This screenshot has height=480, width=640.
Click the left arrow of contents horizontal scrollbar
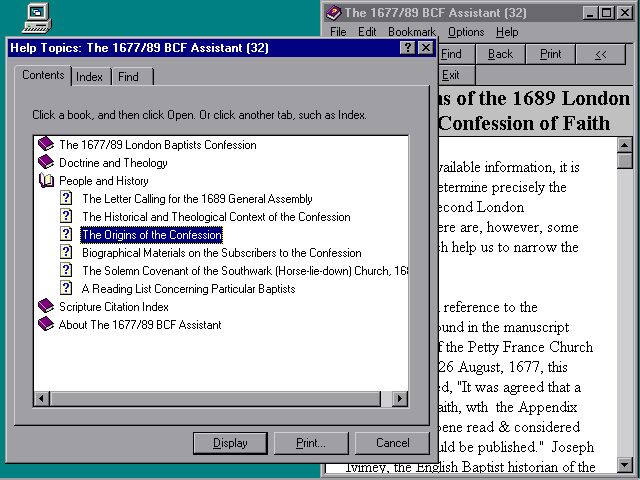(42, 398)
